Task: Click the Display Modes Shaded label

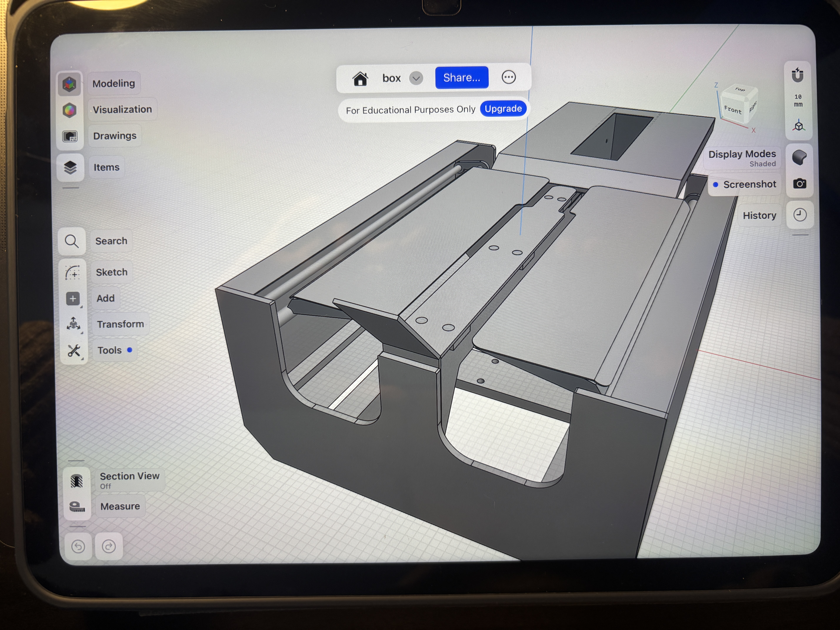Action: (742, 158)
